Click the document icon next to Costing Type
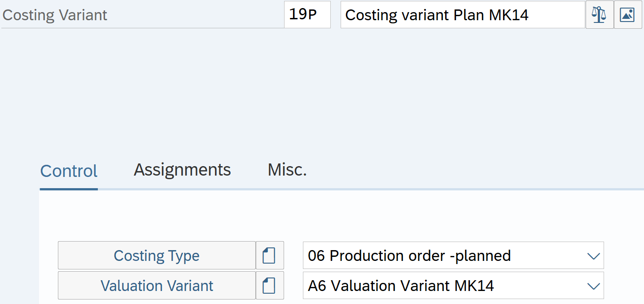This screenshot has width=644, height=304. click(x=269, y=256)
